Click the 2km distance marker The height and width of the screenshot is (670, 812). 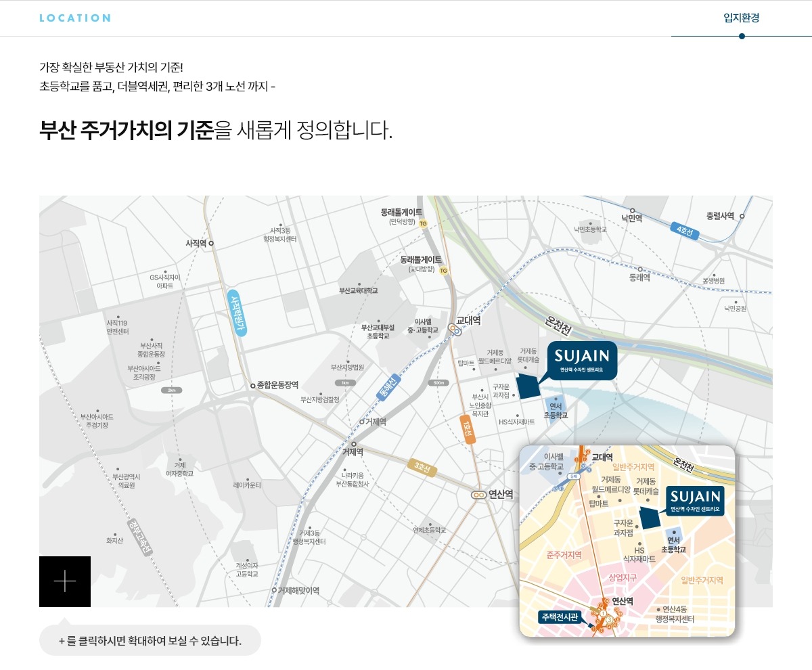click(171, 390)
